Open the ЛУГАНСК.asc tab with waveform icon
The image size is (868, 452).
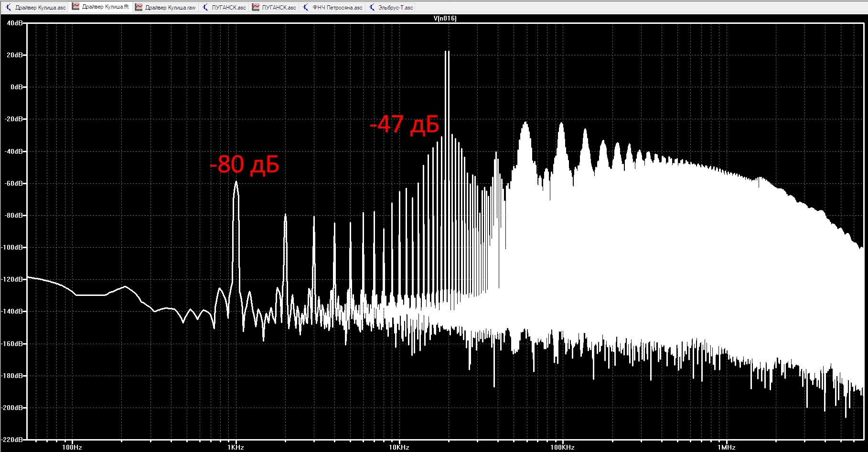274,7
